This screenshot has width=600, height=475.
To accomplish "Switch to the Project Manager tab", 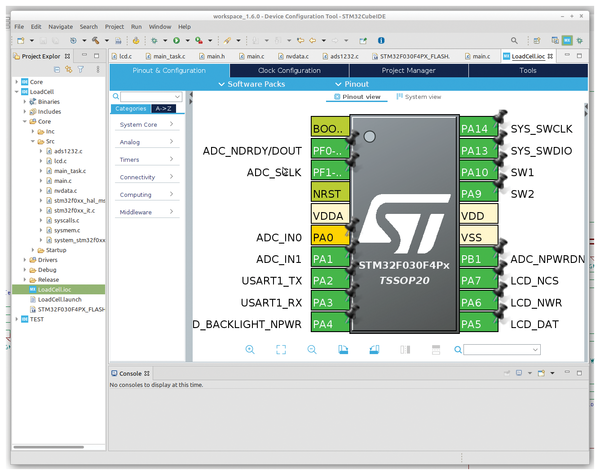I will coord(408,70).
